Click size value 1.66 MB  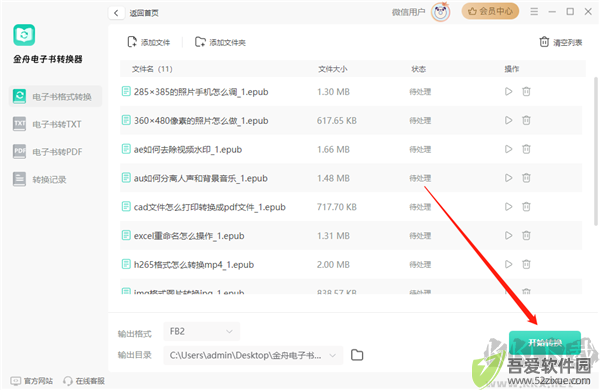coord(333,149)
